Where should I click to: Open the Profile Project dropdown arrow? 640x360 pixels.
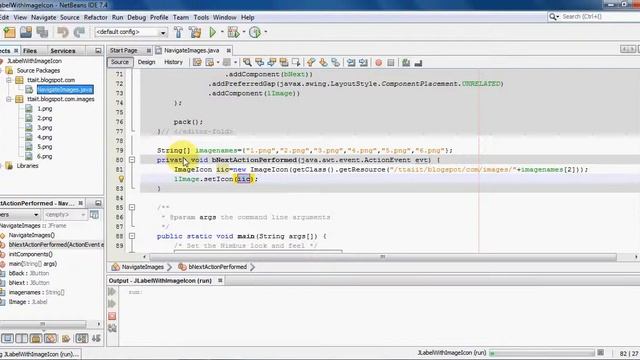tap(265, 32)
